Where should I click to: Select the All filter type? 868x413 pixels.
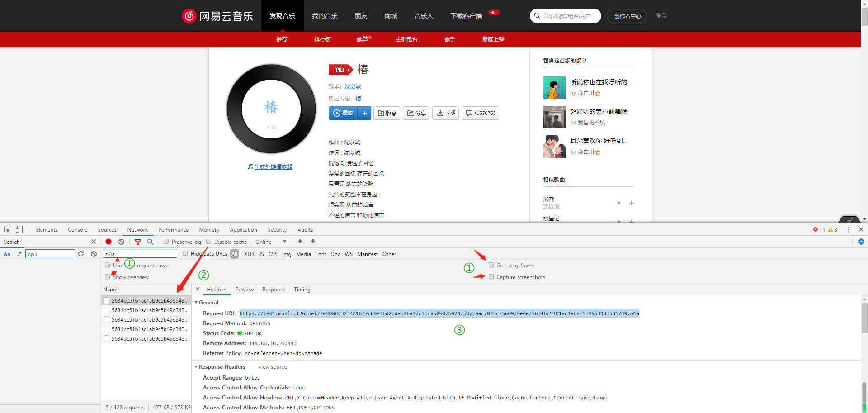(234, 254)
